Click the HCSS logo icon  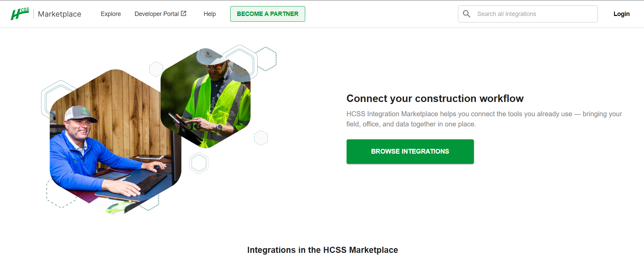[20, 14]
